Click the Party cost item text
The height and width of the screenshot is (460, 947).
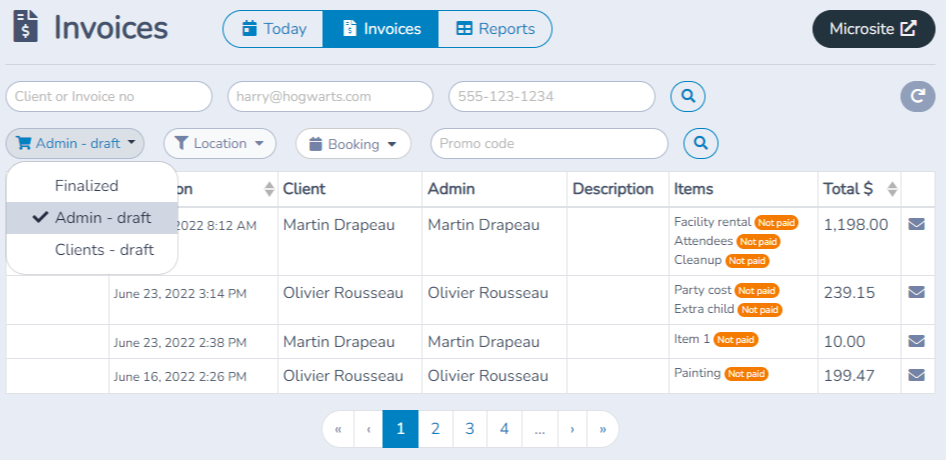coord(702,290)
